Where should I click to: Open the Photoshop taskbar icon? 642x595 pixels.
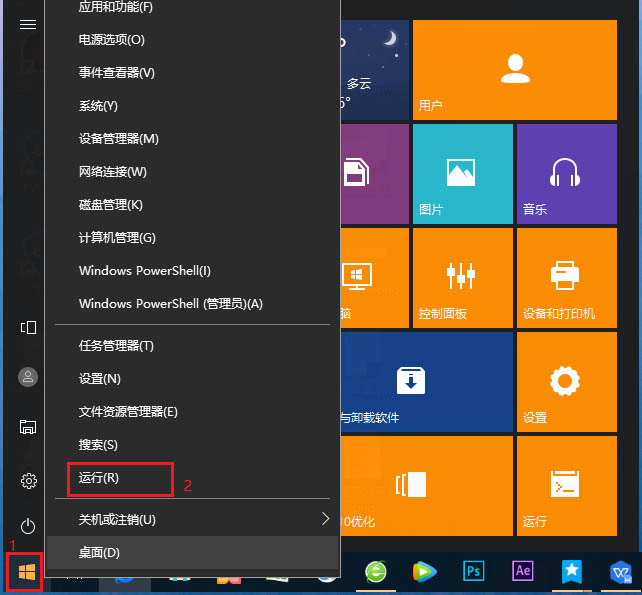coord(473,571)
